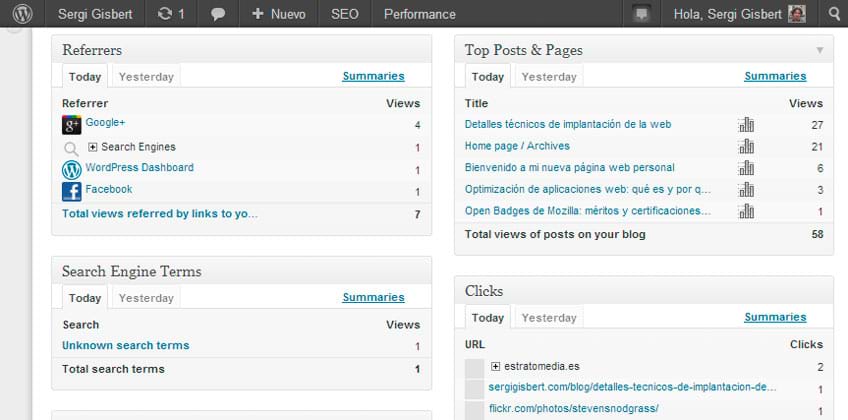Expand the estratomedia.es clicks row
Image resolution: width=848 pixels, height=420 pixels.
pos(495,367)
